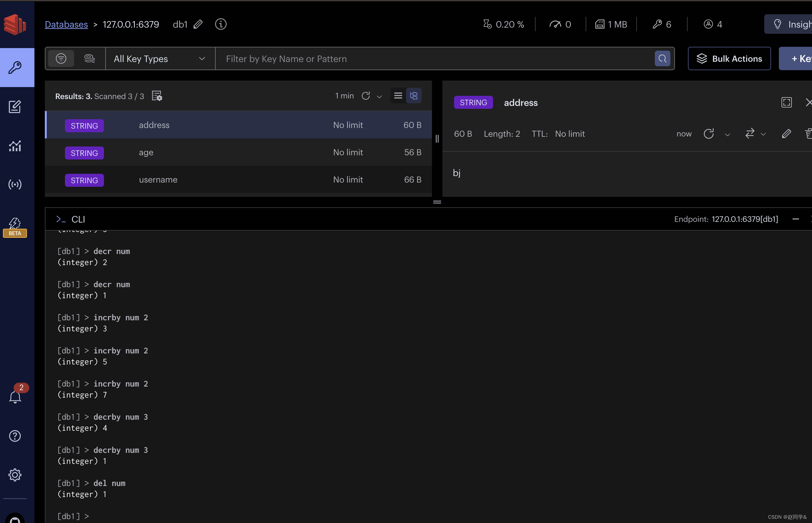
Task: Select the Search by Values mode toggle
Action: click(x=89, y=58)
